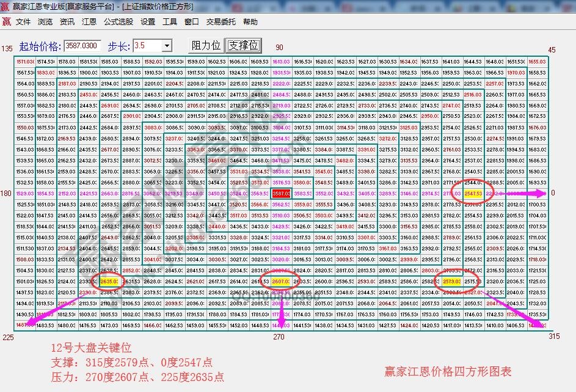Toggle the 阻力位 resistance mode button
576x392 pixels.
click(208, 46)
